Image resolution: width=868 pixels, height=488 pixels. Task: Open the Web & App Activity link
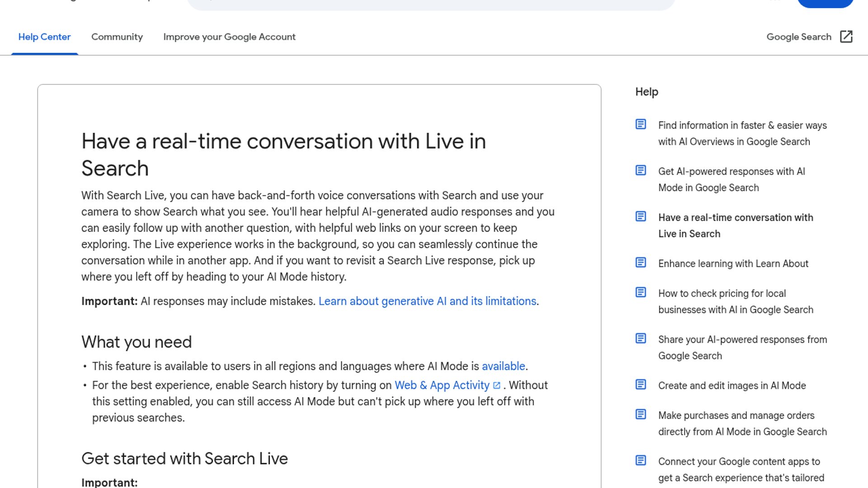[442, 385]
